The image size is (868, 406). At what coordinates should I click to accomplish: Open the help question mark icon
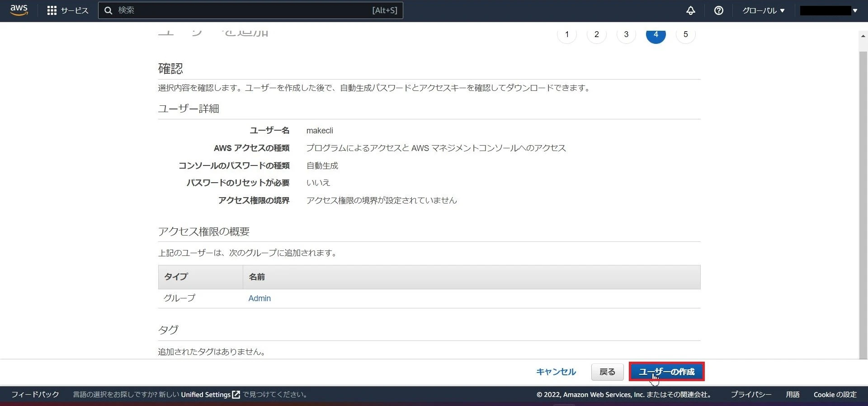tap(719, 10)
